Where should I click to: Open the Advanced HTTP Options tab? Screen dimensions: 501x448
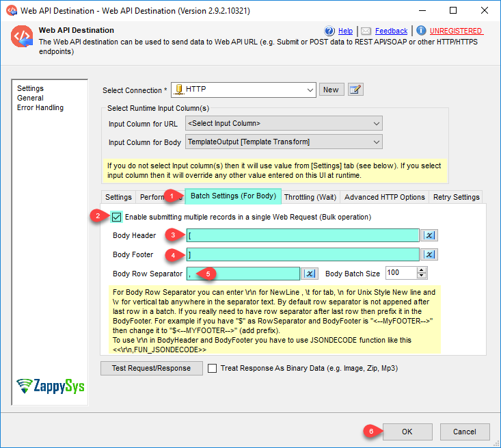pyautogui.click(x=384, y=197)
